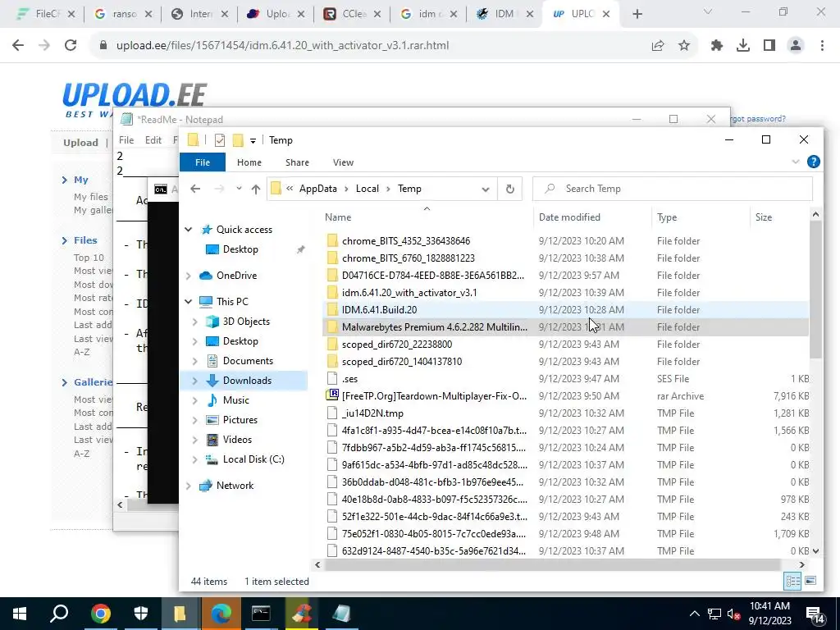
Task: Open the taskbar search magnifier
Action: 59,614
